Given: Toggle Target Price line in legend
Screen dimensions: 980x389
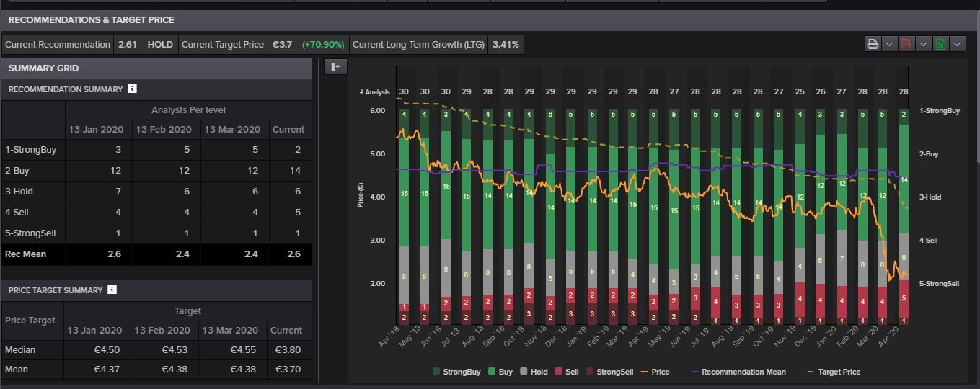Looking at the screenshot, I should point(834,372).
